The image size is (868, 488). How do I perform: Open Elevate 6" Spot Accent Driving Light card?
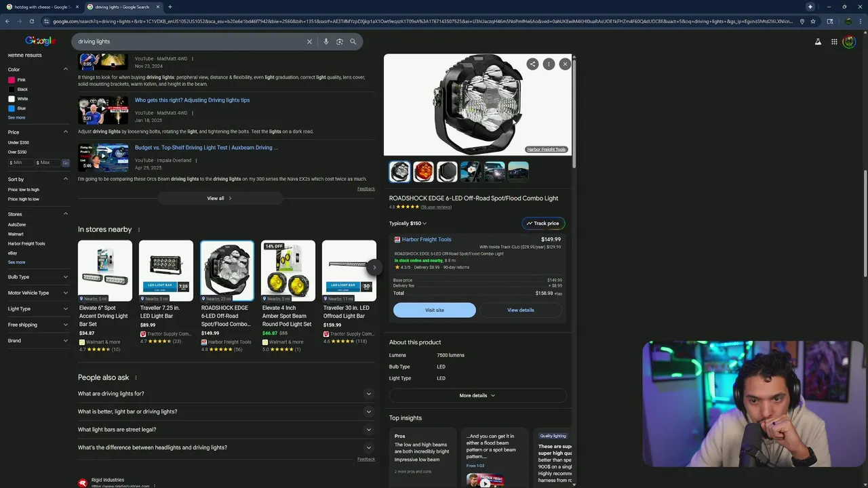coord(105,297)
